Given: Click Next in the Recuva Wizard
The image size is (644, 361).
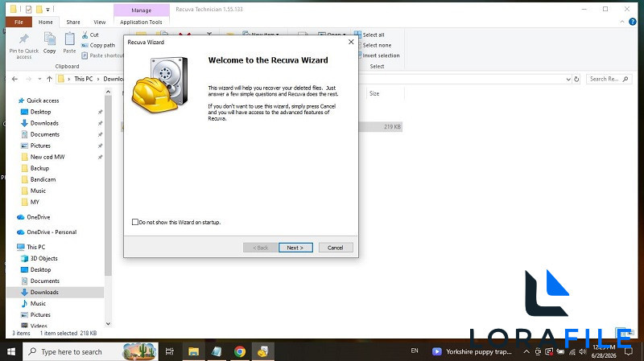Looking at the screenshot, I should pos(295,248).
